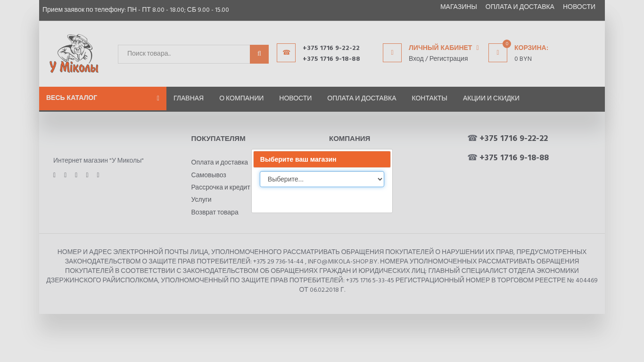Open Магазины in the top bar

click(x=459, y=7)
